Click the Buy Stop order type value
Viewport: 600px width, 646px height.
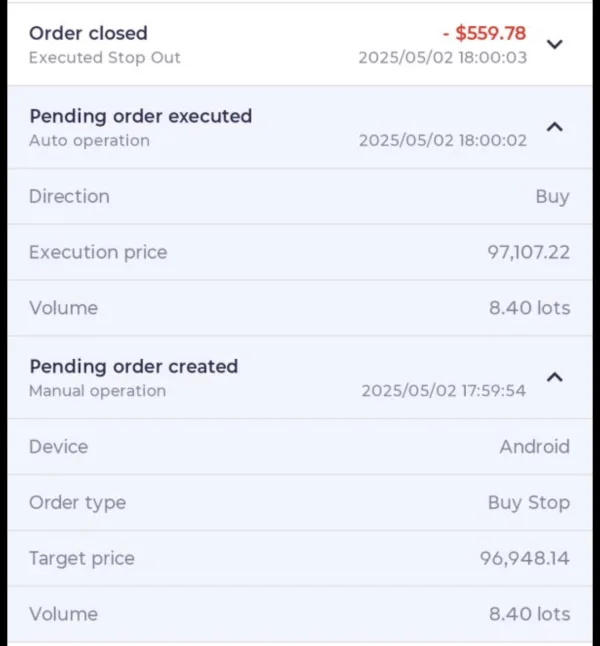click(x=528, y=502)
